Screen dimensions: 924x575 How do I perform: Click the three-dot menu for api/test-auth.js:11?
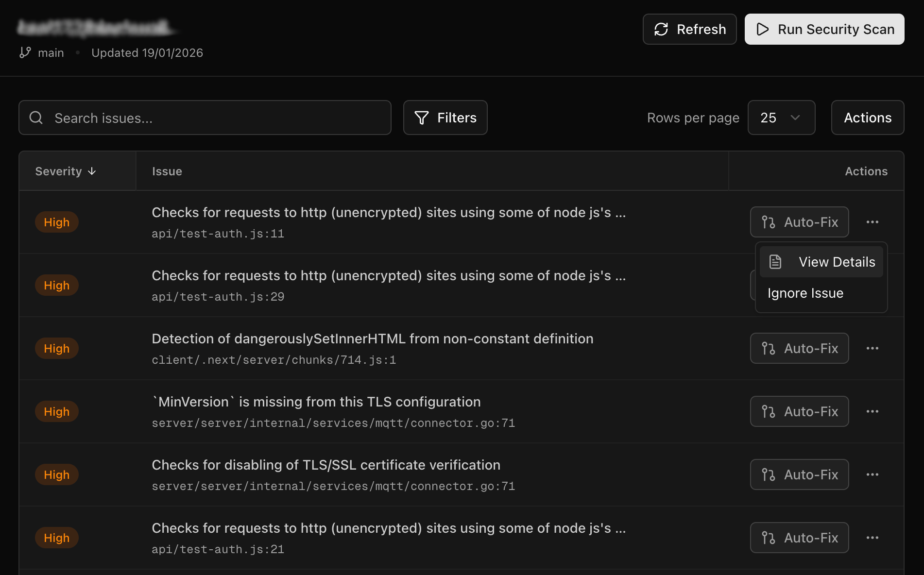point(872,222)
